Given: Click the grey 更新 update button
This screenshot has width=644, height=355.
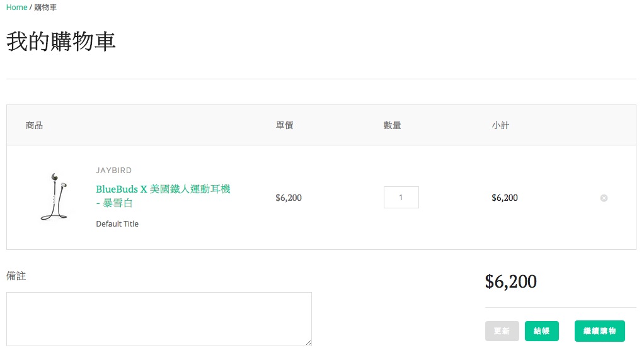Looking at the screenshot, I should (502, 331).
